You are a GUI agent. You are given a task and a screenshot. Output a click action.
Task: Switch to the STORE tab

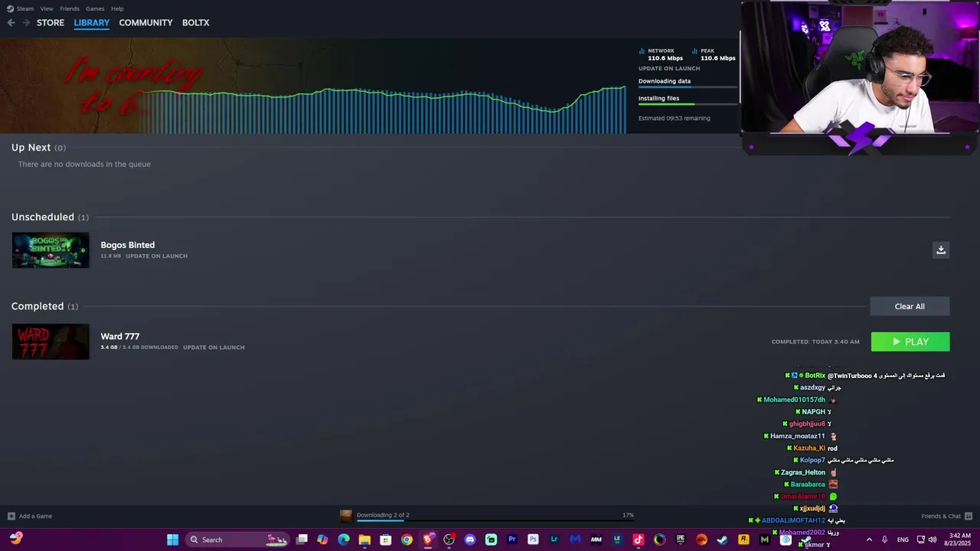point(51,23)
